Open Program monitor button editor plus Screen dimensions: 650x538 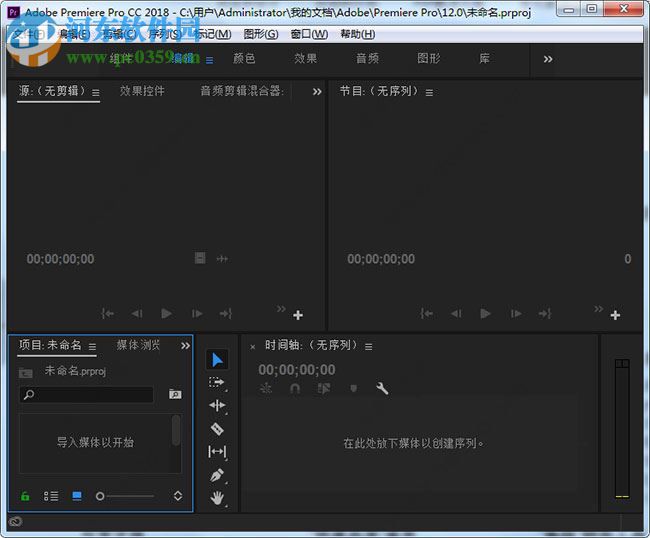click(615, 315)
